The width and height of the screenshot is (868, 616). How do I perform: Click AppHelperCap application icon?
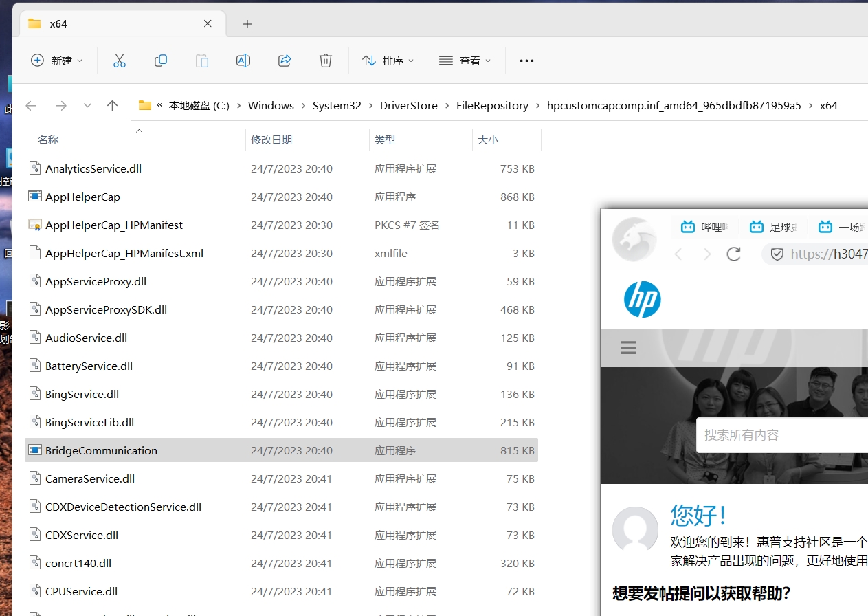[35, 197]
